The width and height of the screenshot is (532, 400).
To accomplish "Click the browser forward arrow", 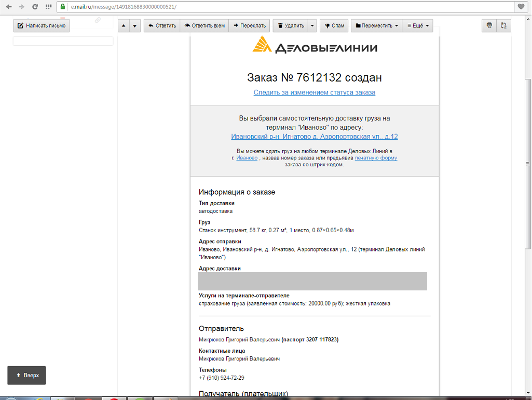I will tap(21, 7).
